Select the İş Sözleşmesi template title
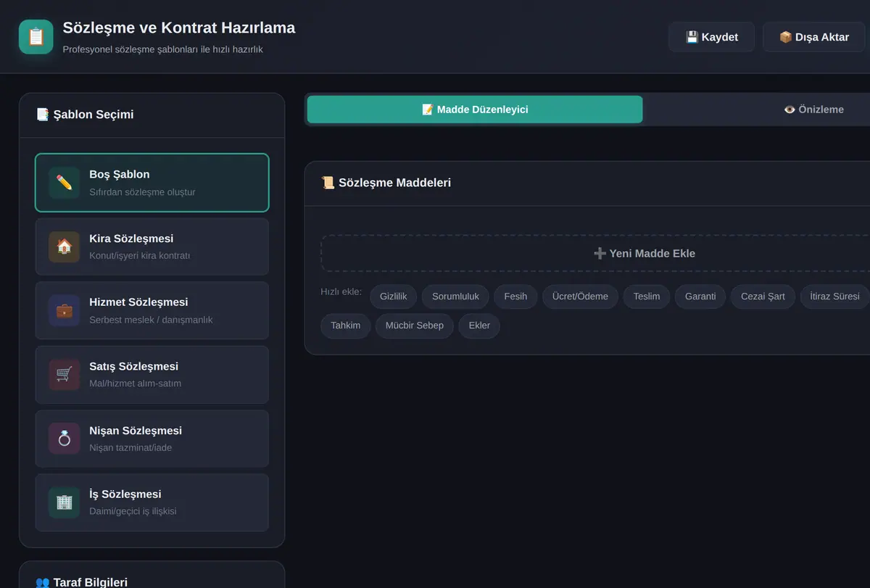Viewport: 870px width, 588px height. tap(125, 494)
